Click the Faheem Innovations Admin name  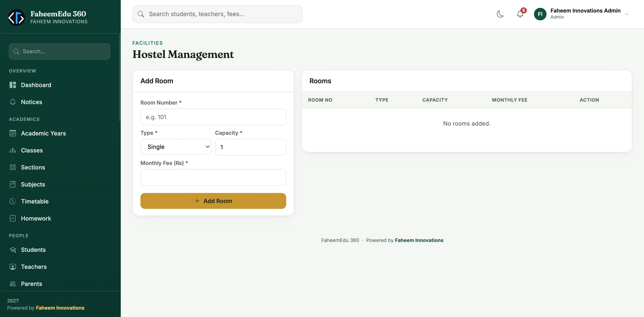585,11
